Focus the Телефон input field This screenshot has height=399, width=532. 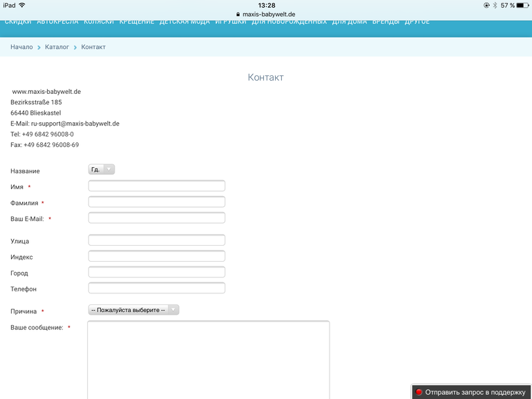[x=157, y=288]
